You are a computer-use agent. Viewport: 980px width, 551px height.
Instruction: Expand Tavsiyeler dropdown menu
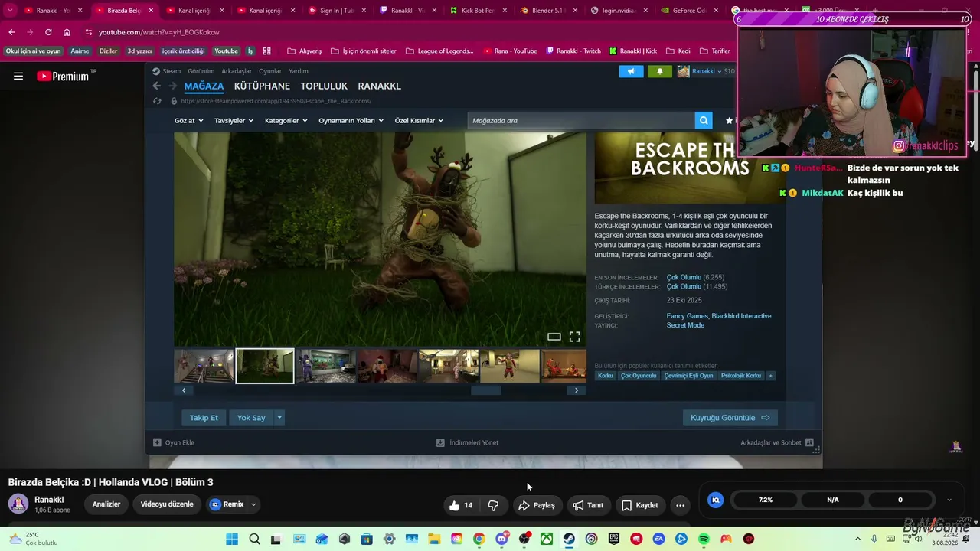coord(234,121)
